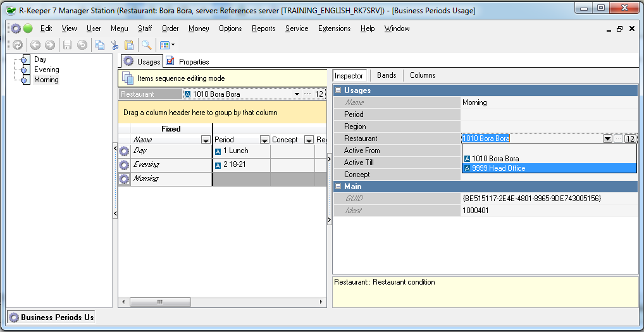Viewport: 644px width, 332px height.
Task: Click the Business Periods Us window tab at the bottom
Action: coord(52,317)
